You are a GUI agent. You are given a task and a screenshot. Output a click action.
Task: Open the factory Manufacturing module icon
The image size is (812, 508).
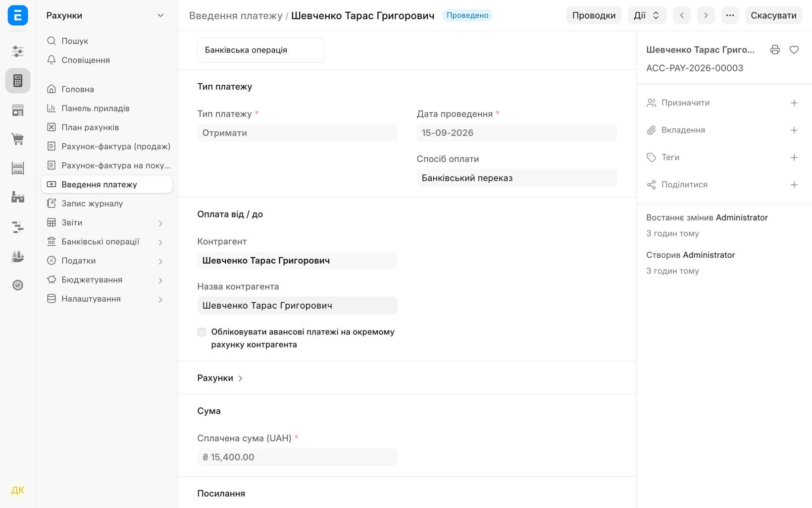tap(18, 198)
